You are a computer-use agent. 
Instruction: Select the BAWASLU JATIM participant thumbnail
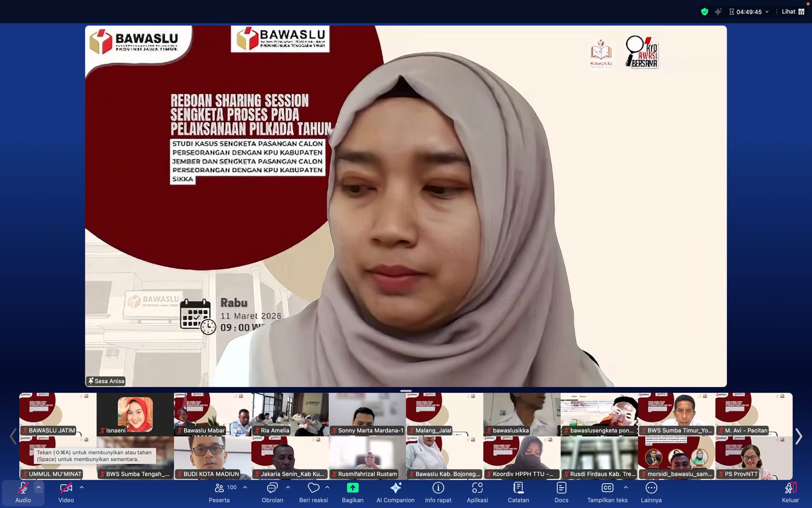tap(58, 414)
